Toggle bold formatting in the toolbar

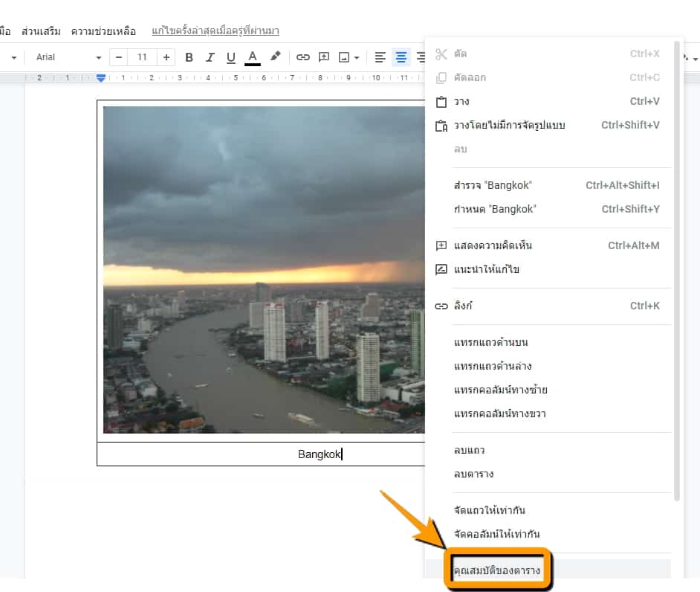tap(189, 57)
